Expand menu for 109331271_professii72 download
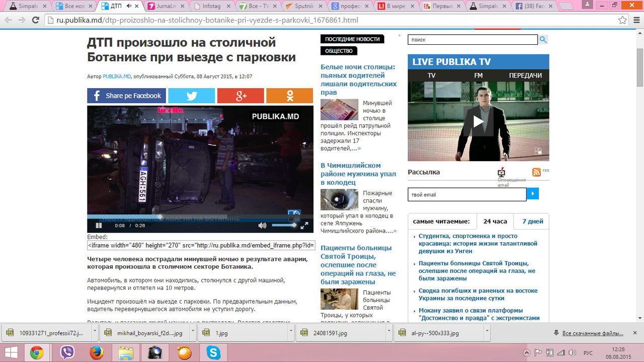 [x=95, y=333]
